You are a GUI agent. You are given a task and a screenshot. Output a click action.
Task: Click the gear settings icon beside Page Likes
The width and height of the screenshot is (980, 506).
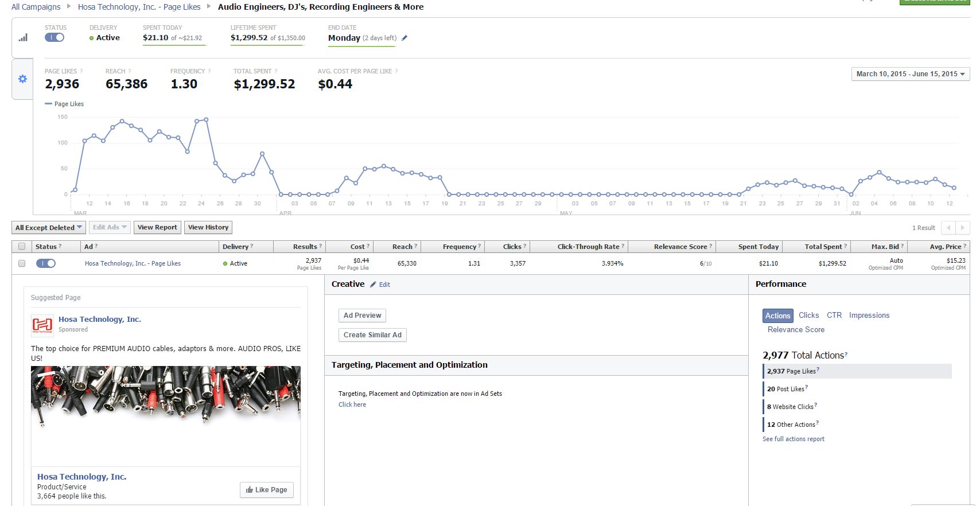22,79
